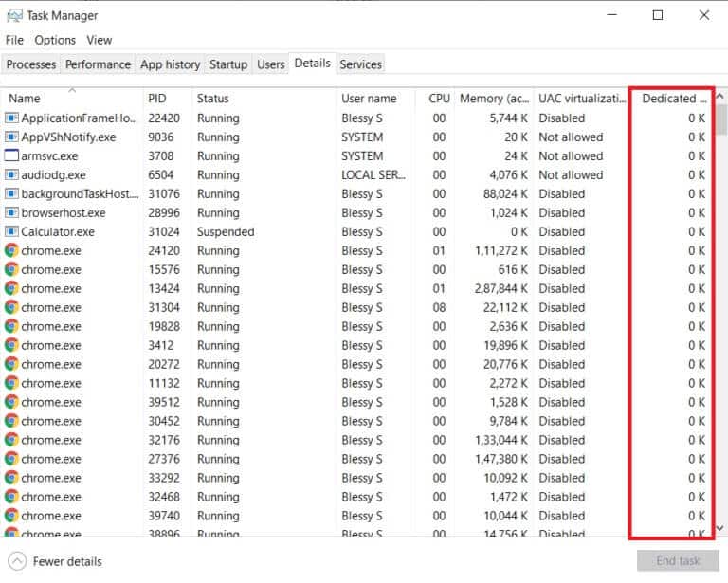Click the Task Manager title bar icon
This screenshot has height=583, width=728.
[14, 16]
